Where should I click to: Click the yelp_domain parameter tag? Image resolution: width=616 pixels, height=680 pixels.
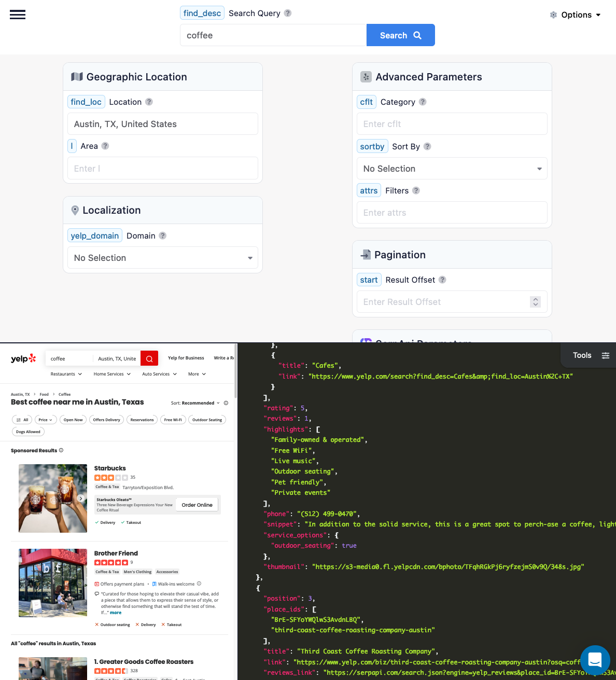click(x=95, y=235)
